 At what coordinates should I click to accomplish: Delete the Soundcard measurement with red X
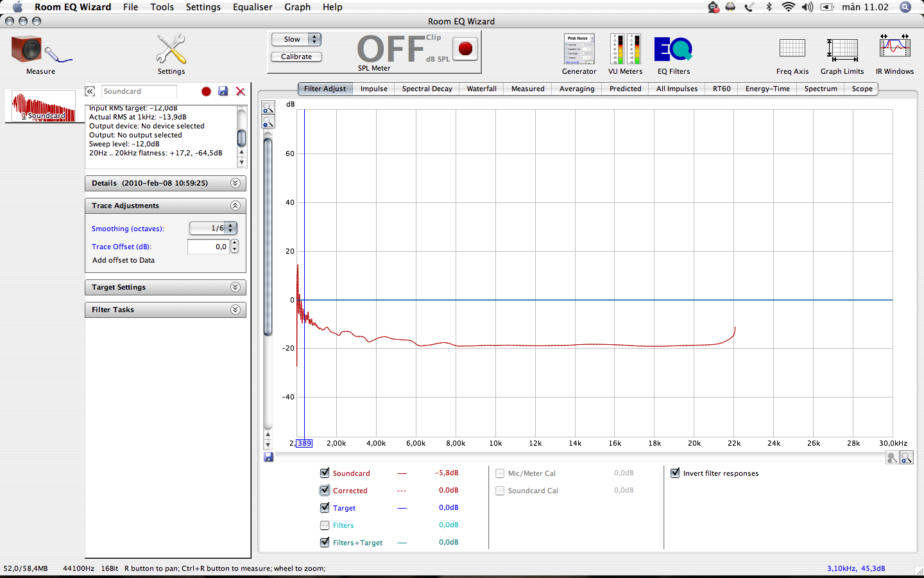(x=241, y=91)
